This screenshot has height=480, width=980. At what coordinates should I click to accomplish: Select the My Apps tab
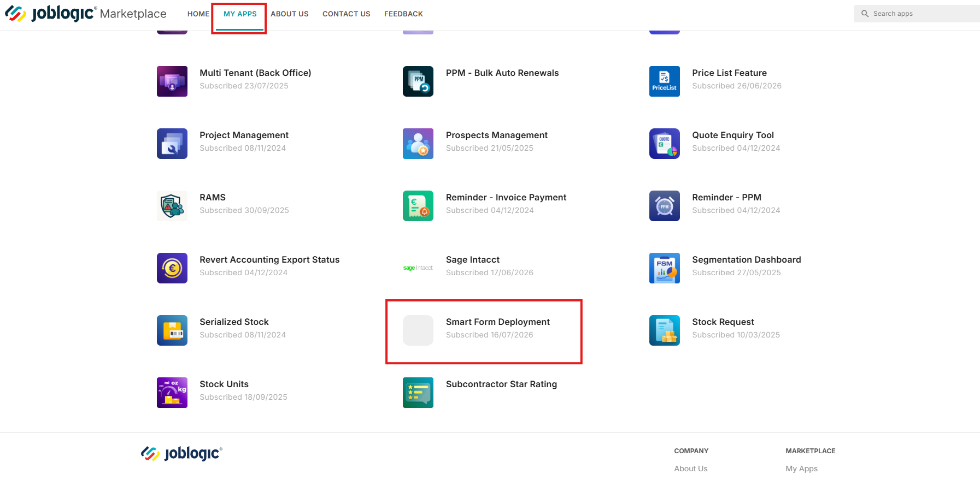tap(240, 14)
